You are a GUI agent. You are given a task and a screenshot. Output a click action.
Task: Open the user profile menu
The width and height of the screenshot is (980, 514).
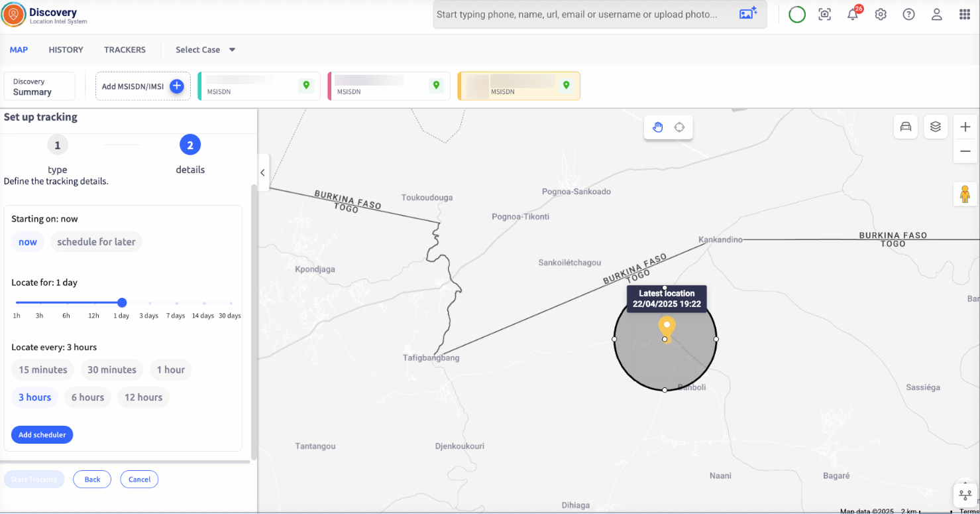pos(936,15)
